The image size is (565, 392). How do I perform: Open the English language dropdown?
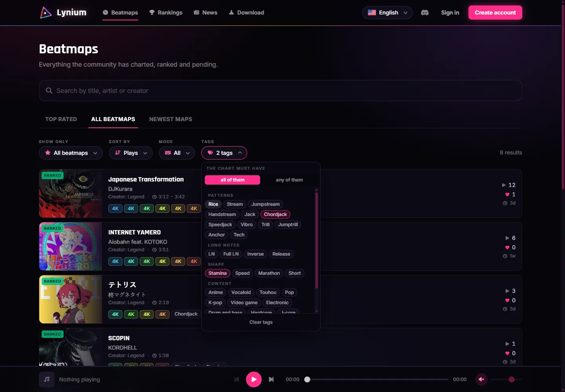pyautogui.click(x=387, y=13)
